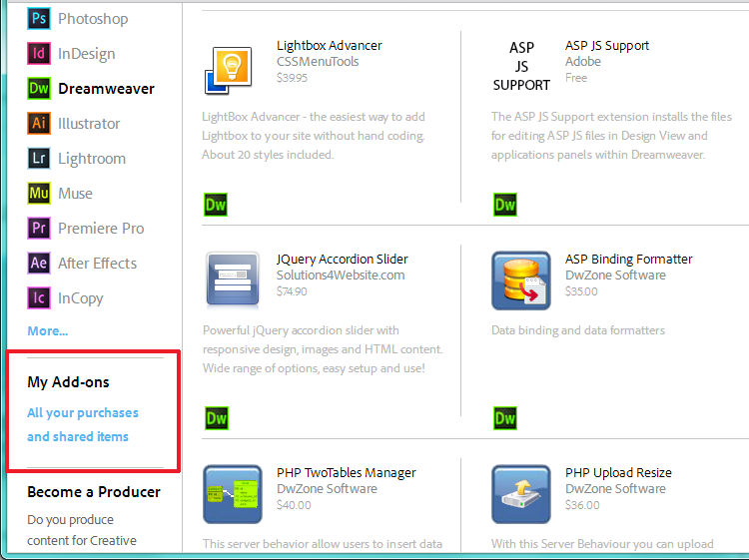Click Data binding and data formatters text
The image size is (749, 560).
tap(578, 330)
